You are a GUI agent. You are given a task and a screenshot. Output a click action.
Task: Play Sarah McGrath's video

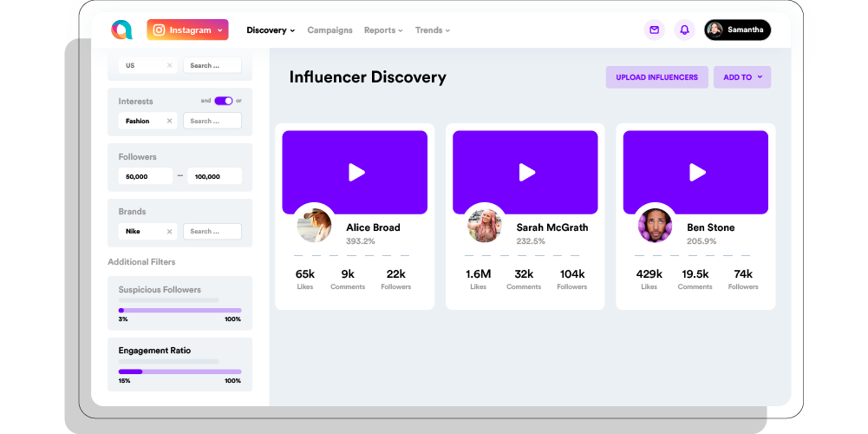527,173
